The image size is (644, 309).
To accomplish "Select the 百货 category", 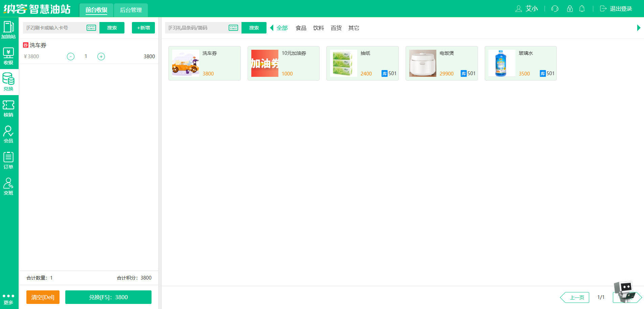I will [336, 28].
